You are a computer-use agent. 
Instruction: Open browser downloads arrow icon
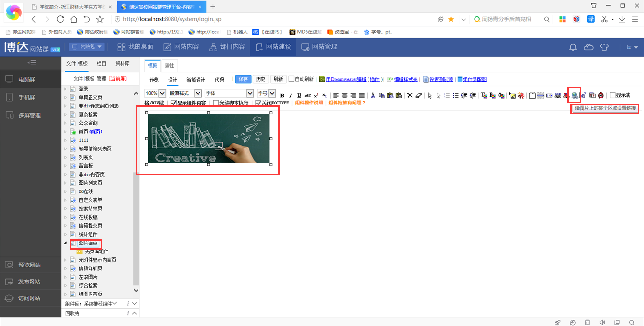pyautogui.click(x=622, y=19)
